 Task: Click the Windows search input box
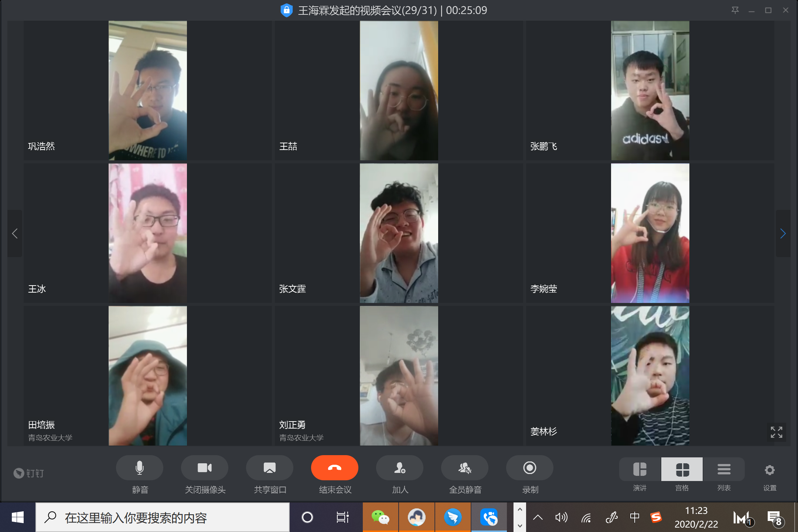click(163, 518)
